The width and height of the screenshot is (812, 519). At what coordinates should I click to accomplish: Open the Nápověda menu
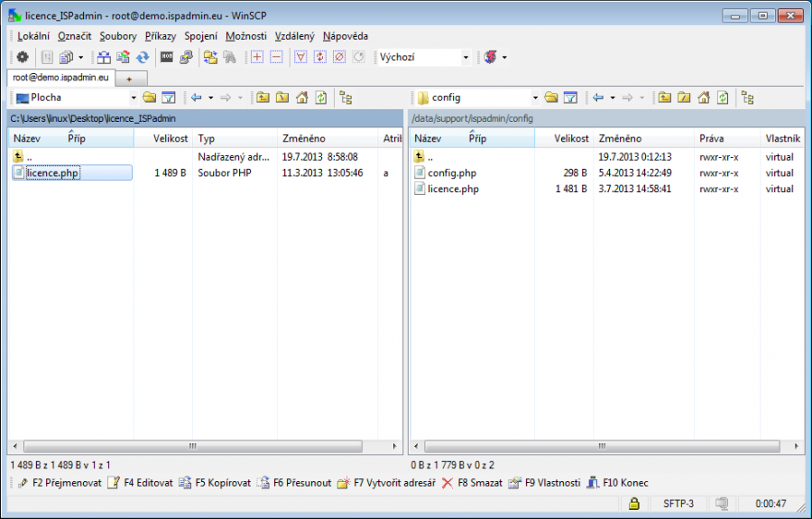346,36
